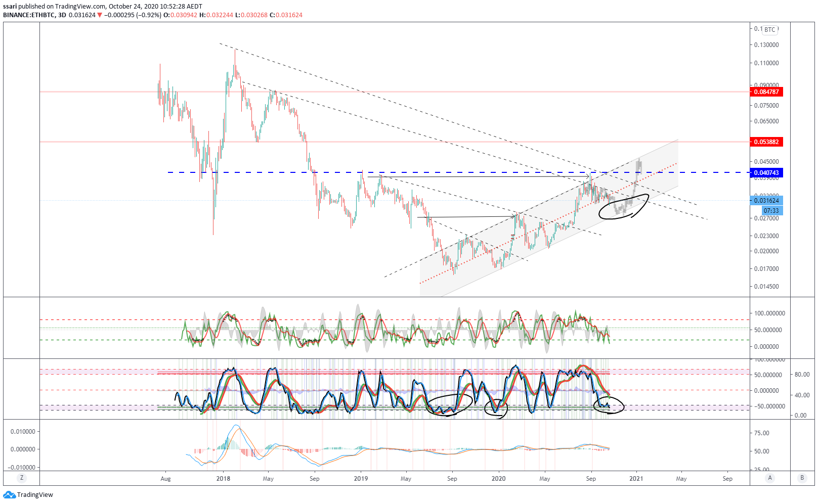Click the 0.110000 price axis tick
The height and width of the screenshot is (504, 818).
(766, 63)
